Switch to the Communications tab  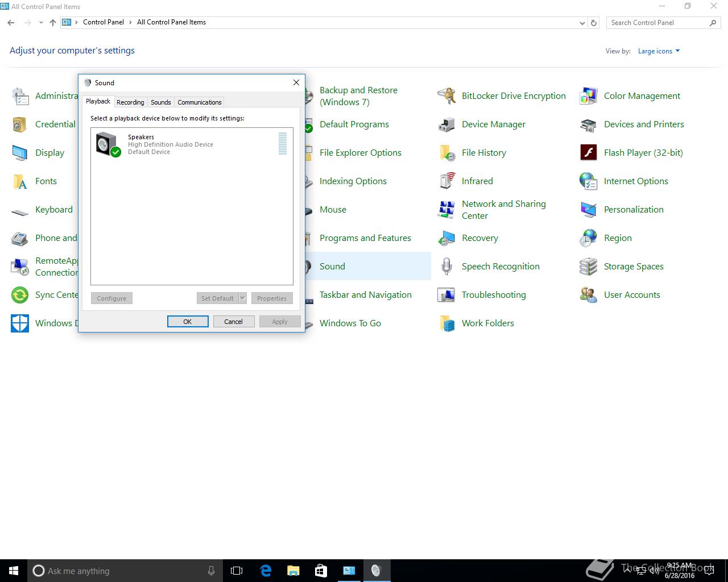pyautogui.click(x=200, y=102)
